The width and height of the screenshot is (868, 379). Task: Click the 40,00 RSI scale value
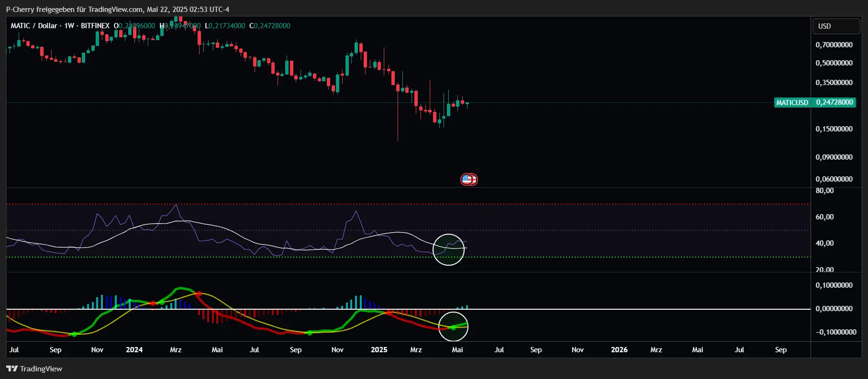point(824,243)
